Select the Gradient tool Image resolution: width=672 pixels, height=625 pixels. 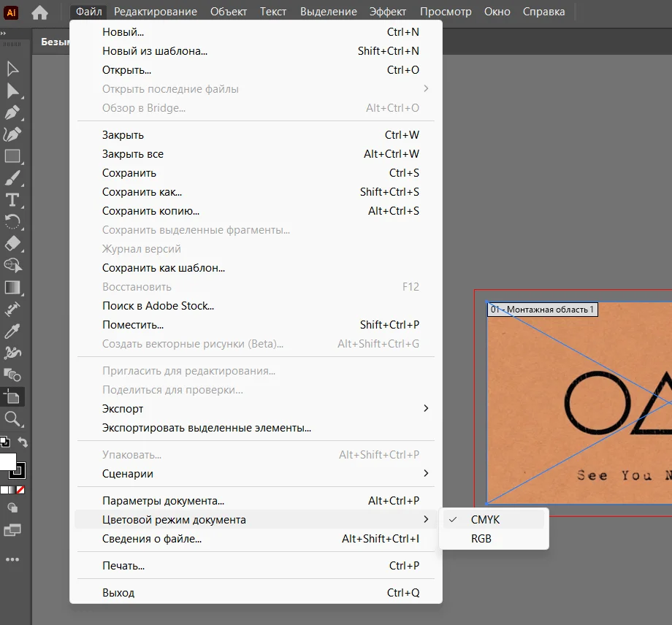pyautogui.click(x=12, y=287)
